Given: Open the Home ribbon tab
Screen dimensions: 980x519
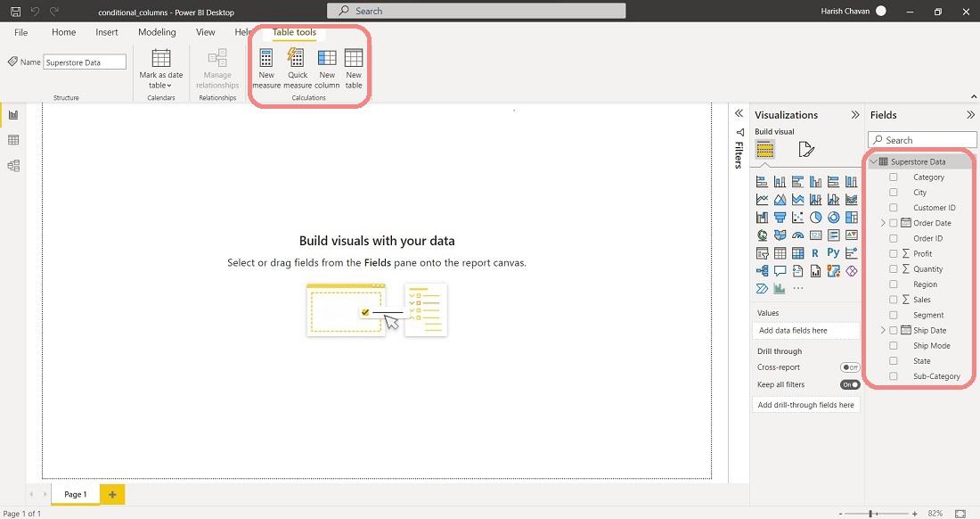Looking at the screenshot, I should (x=64, y=32).
